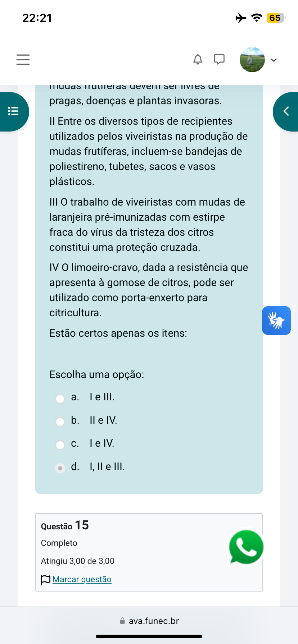Click the Marcar questão link

point(82,579)
